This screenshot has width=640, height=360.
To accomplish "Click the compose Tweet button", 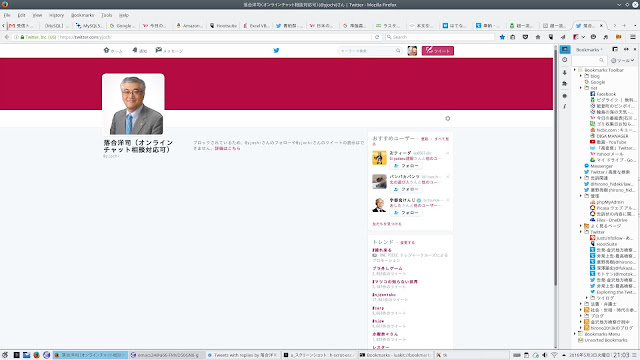I will [438, 51].
